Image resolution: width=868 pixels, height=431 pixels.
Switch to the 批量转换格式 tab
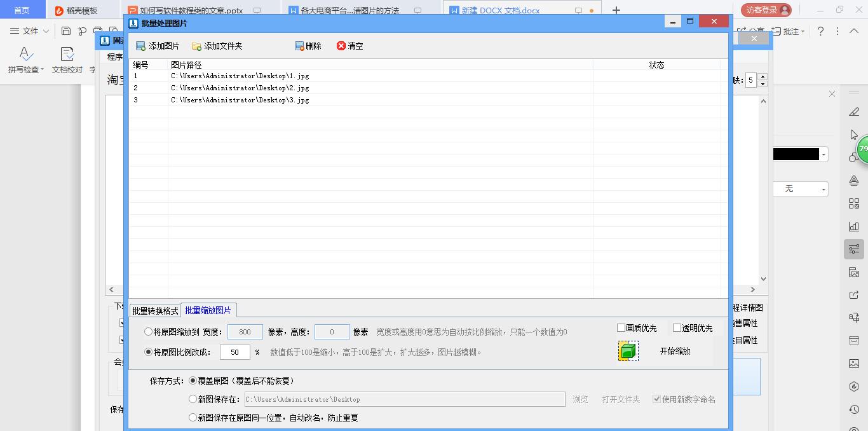(156, 310)
